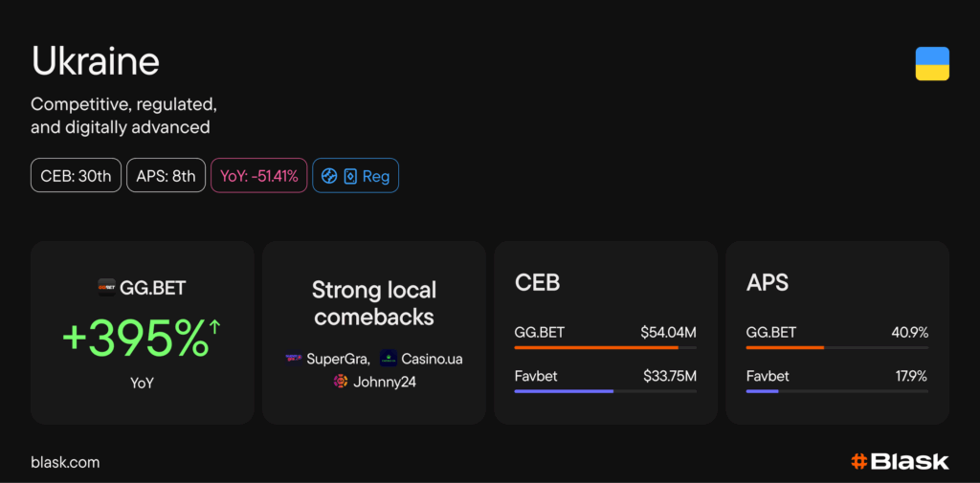Image resolution: width=980 pixels, height=483 pixels.
Task: Click the Strong local comebacks heading
Action: click(374, 303)
